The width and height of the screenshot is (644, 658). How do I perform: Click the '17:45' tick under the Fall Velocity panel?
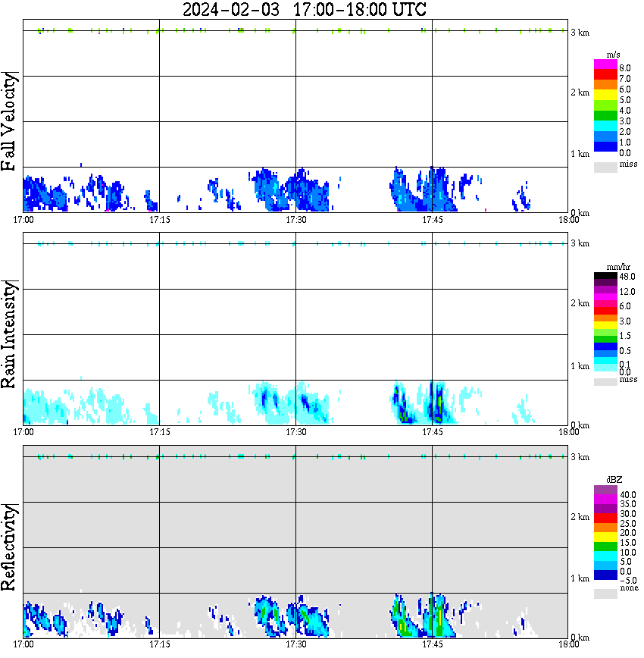(432, 220)
